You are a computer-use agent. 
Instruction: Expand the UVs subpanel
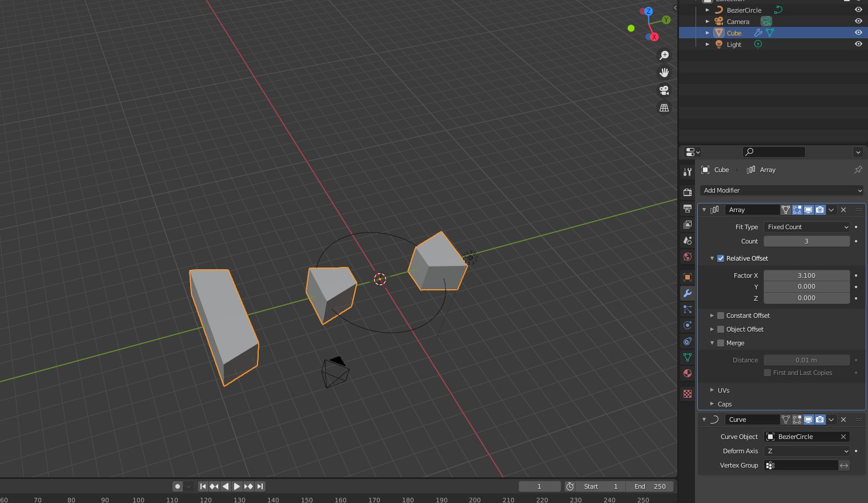pyautogui.click(x=712, y=390)
